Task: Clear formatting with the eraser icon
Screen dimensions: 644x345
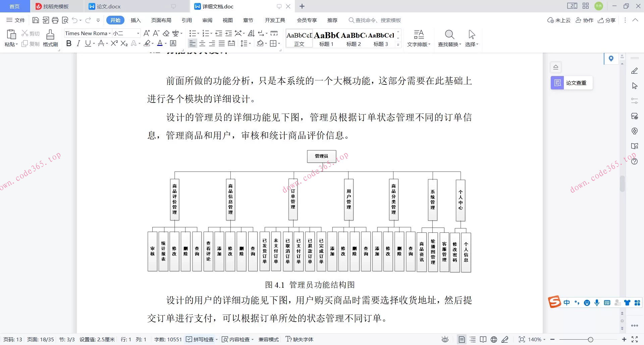Action: tap(166, 33)
